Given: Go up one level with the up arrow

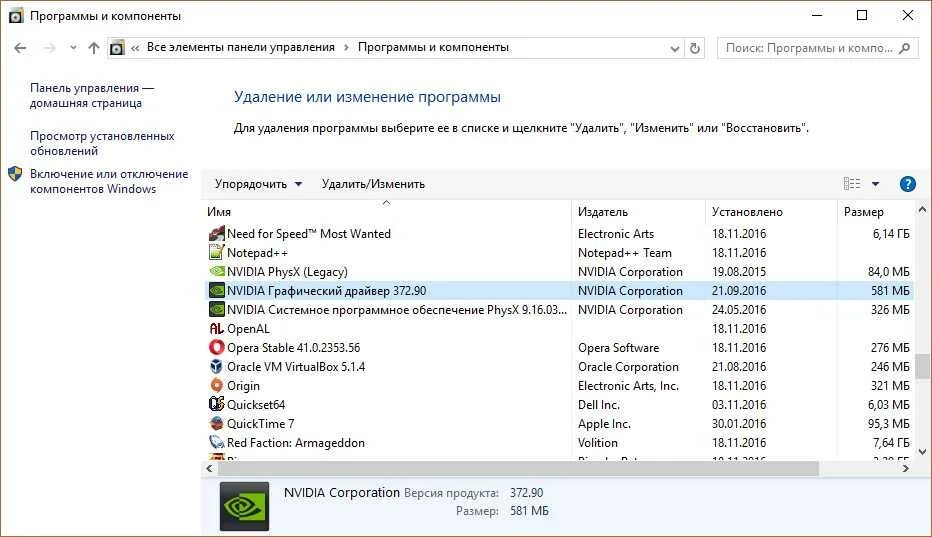Looking at the screenshot, I should (93, 48).
